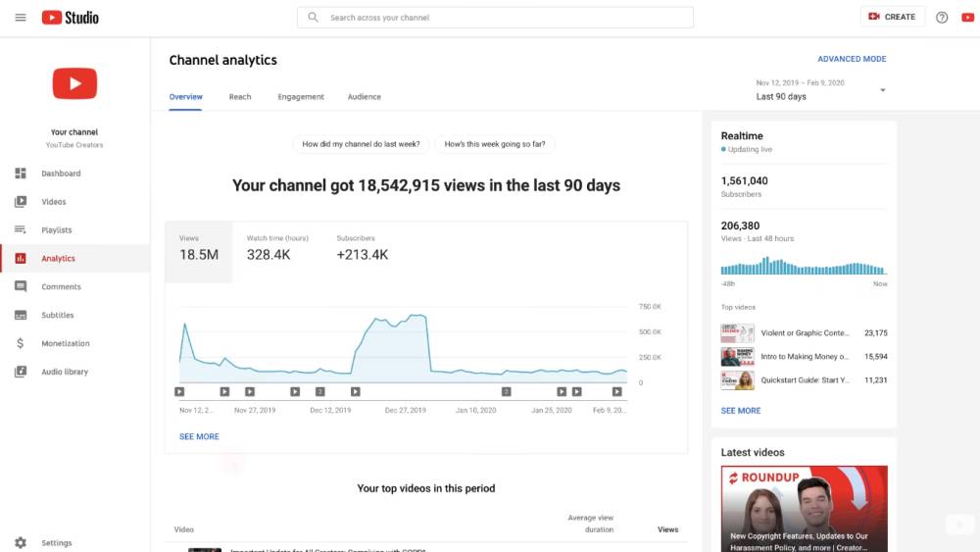Select the Subscribers metric card

[363, 252]
